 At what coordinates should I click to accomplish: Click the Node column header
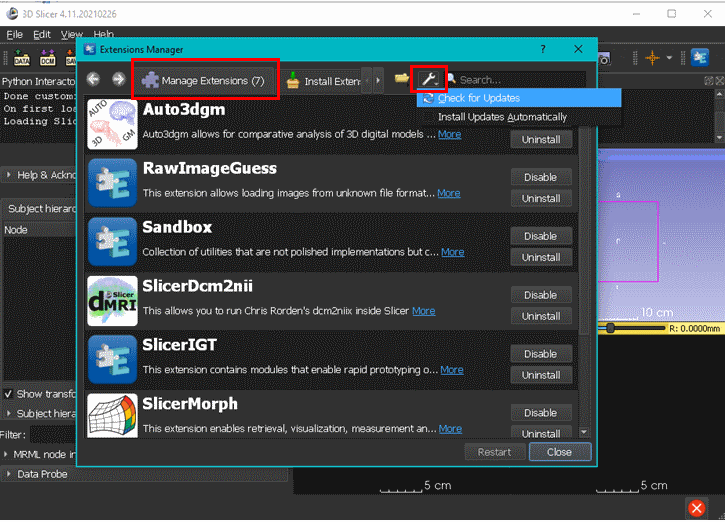pos(39,230)
